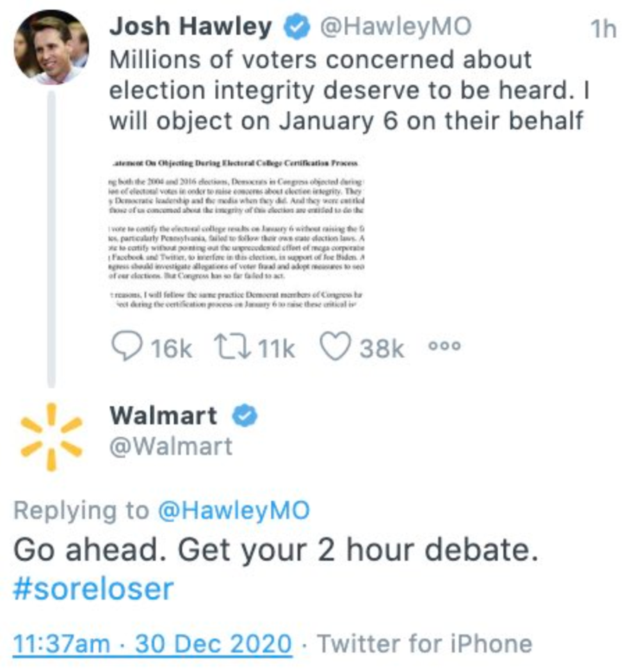The image size is (623, 672).
Task: Click the 11:37am · 30 Dec 2020 timestamp
Action: click(x=152, y=643)
